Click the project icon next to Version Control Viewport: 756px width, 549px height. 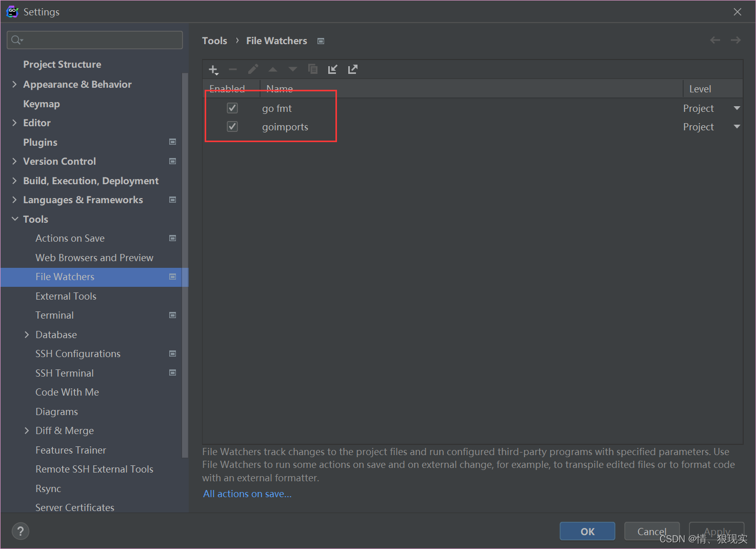173,161
